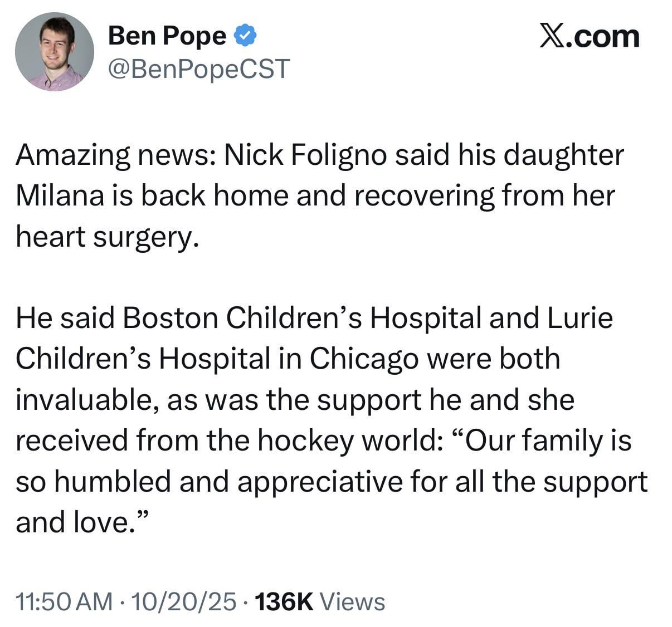Click the ".com" text in the watermark
The width and height of the screenshot is (672, 627).
coord(604,37)
